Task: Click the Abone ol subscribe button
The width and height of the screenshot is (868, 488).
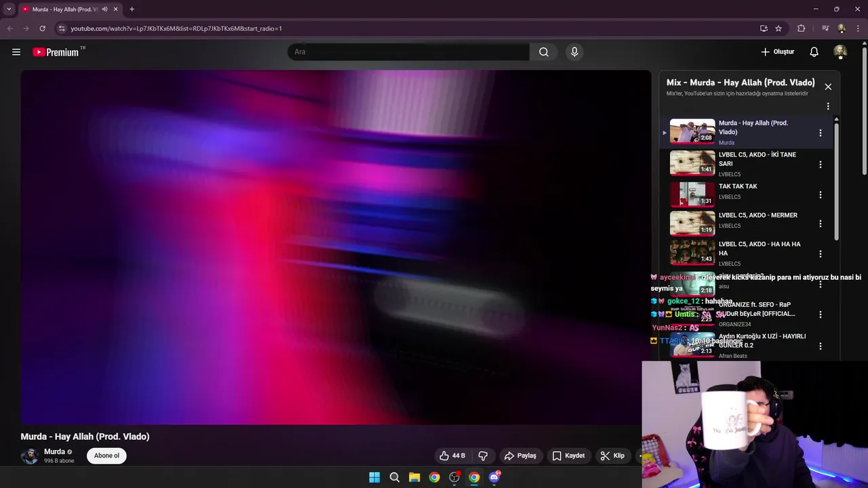Action: (x=106, y=456)
